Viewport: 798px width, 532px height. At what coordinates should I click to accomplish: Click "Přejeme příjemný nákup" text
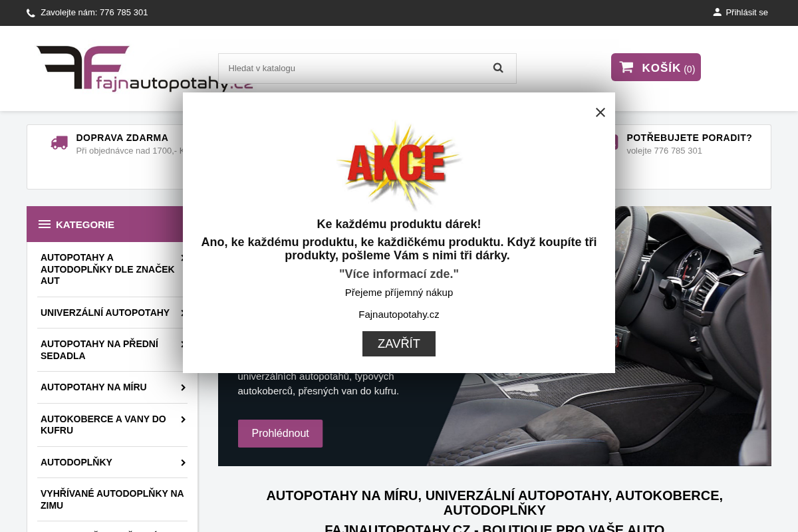(399, 293)
